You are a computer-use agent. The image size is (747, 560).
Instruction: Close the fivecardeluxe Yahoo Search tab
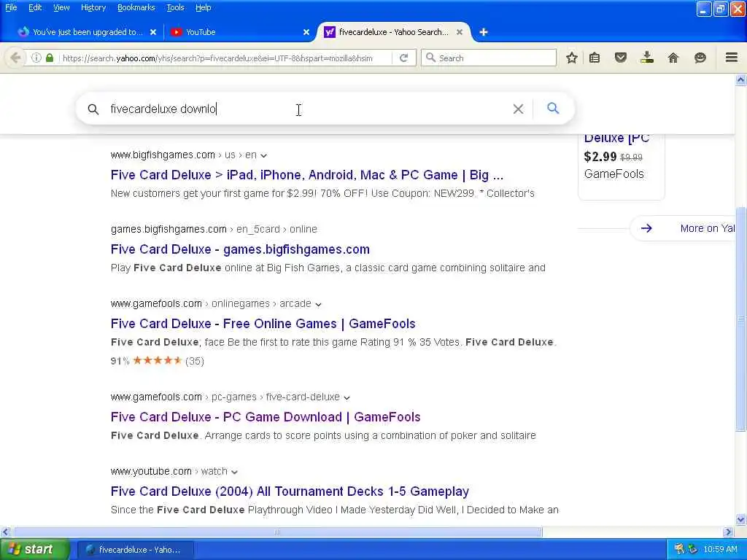[460, 32]
